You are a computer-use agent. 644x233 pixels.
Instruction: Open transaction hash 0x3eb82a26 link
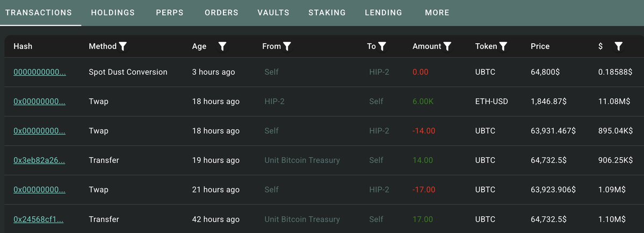tap(39, 160)
